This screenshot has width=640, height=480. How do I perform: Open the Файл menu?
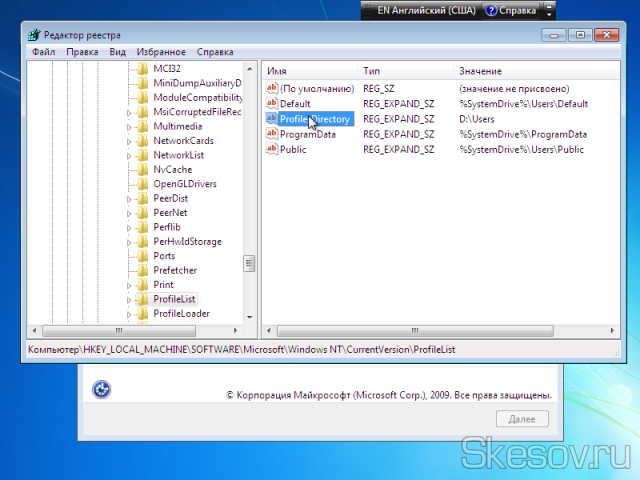[x=43, y=51]
